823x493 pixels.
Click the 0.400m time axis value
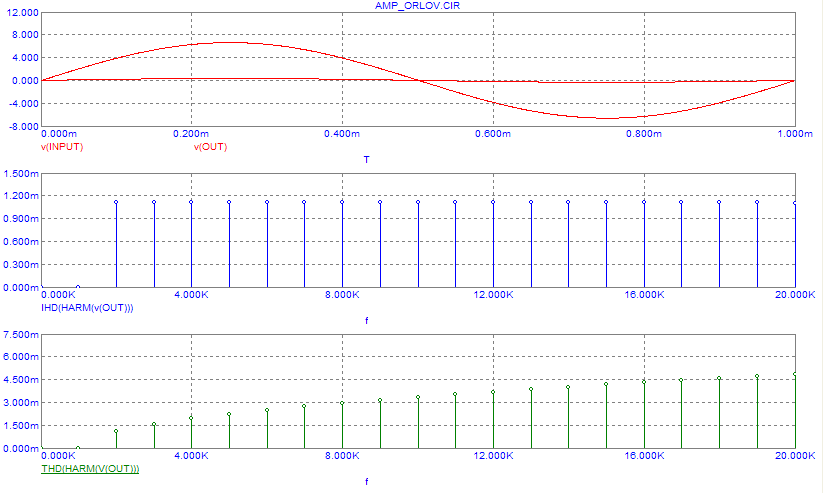click(342, 134)
